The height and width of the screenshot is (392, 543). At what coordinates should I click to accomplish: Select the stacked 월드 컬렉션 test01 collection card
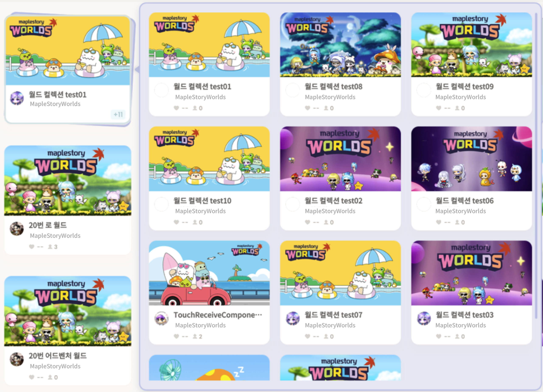pyautogui.click(x=68, y=69)
